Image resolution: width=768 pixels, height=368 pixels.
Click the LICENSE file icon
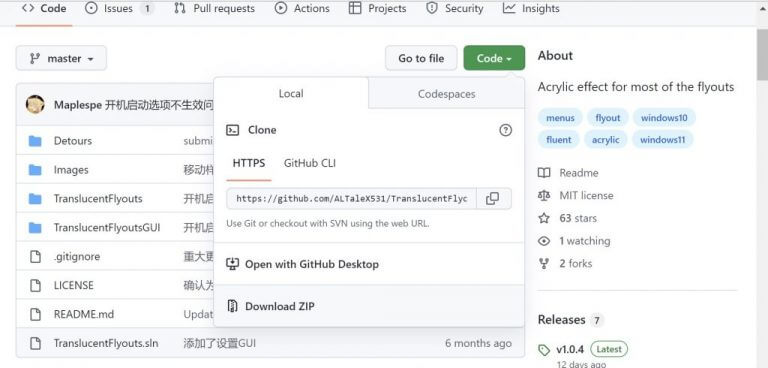pos(35,285)
